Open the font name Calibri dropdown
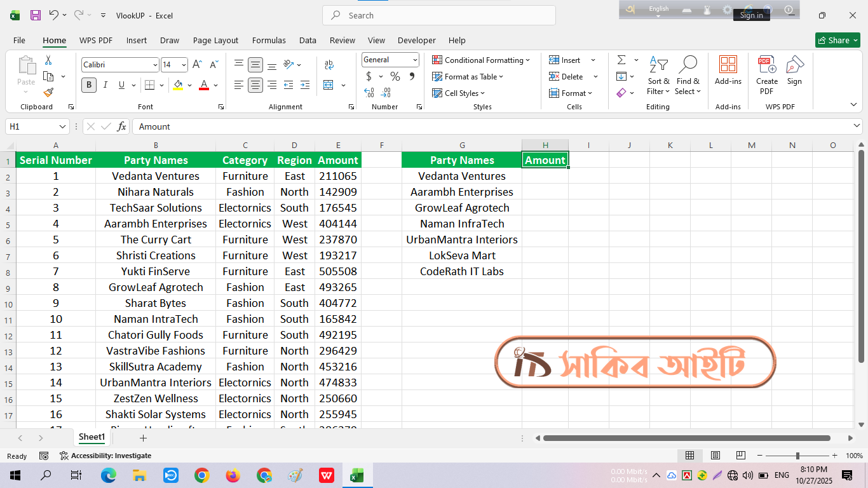868x488 pixels. pos(155,65)
